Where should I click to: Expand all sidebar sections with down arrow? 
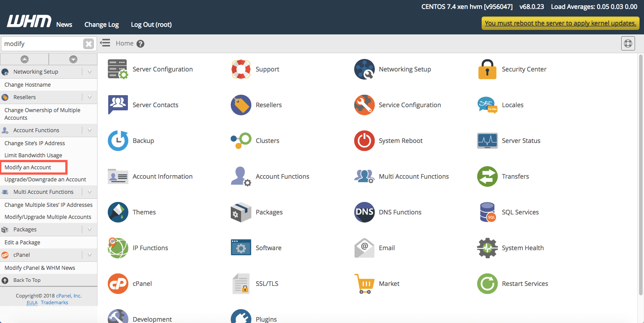pos(73,59)
